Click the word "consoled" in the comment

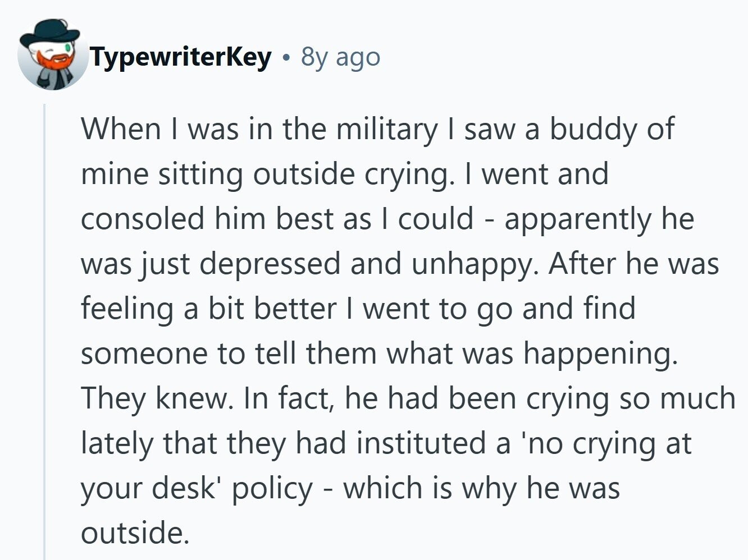point(142,218)
